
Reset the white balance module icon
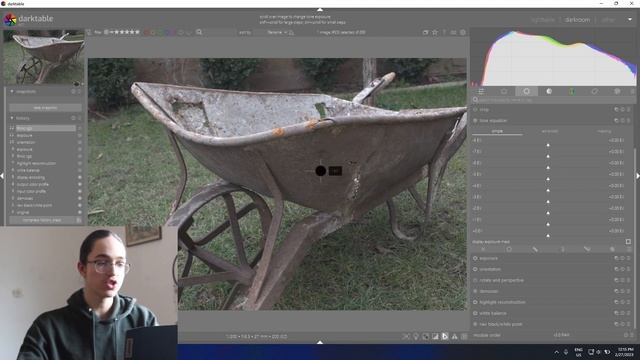622,313
